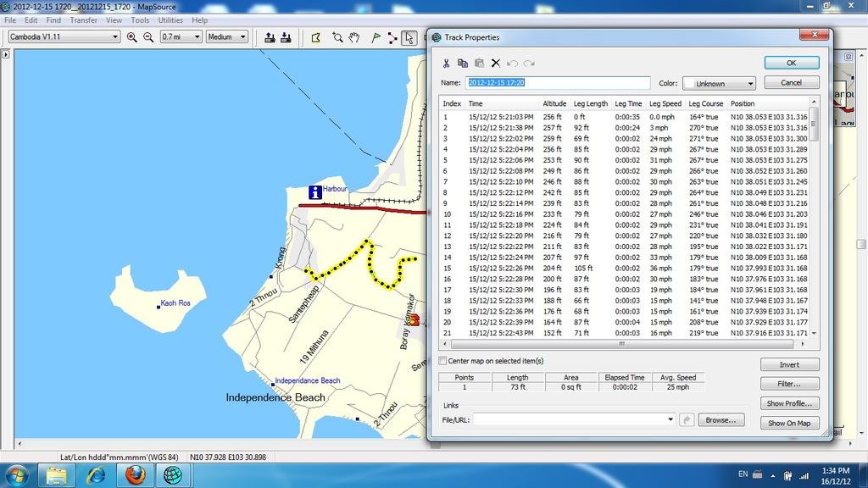
Task: Expand the left side panel arrow
Action: click(6, 55)
